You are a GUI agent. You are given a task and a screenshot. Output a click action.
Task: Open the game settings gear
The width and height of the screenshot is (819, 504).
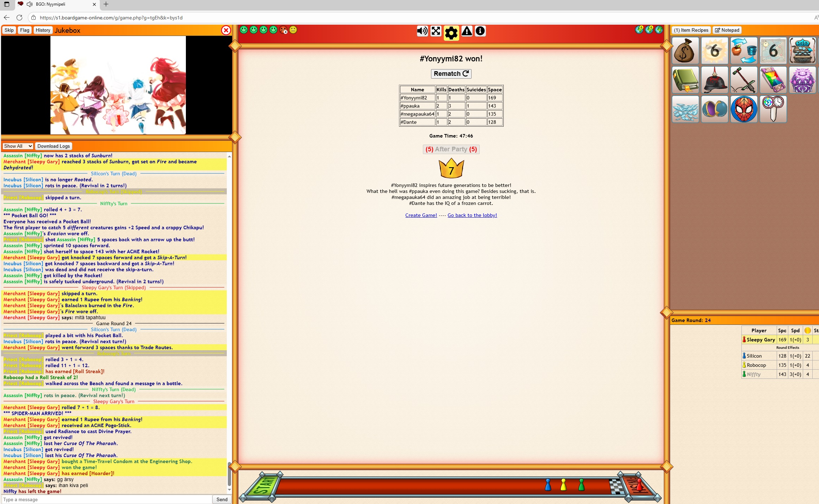point(451,33)
